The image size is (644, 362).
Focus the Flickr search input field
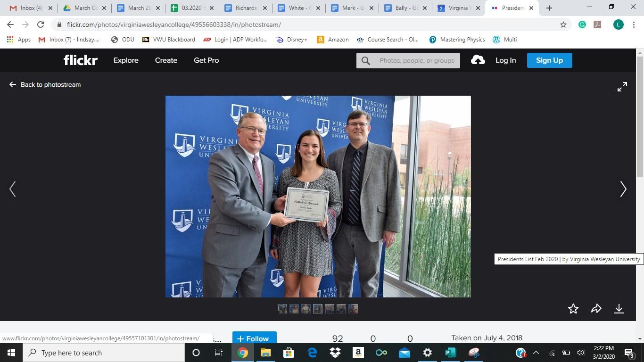417,60
